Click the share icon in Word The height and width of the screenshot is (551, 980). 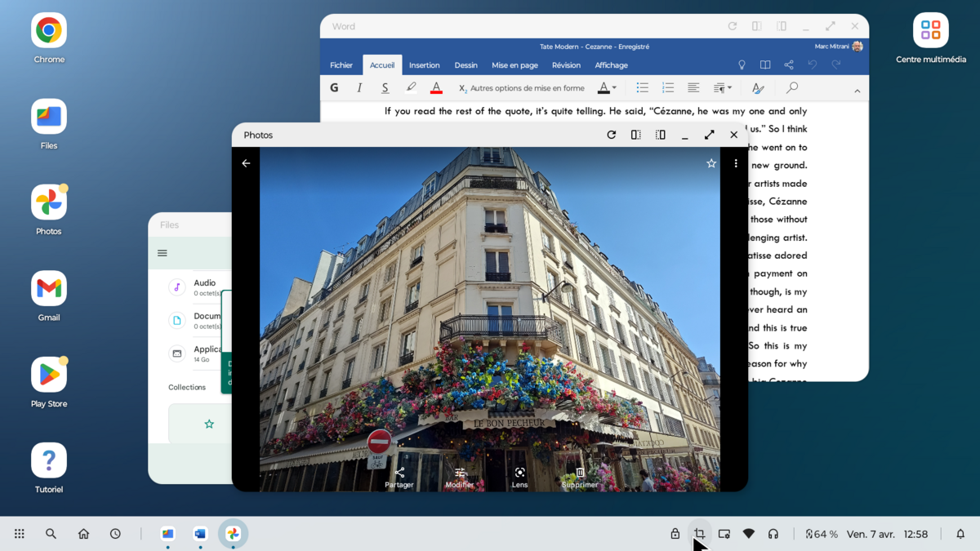click(789, 65)
